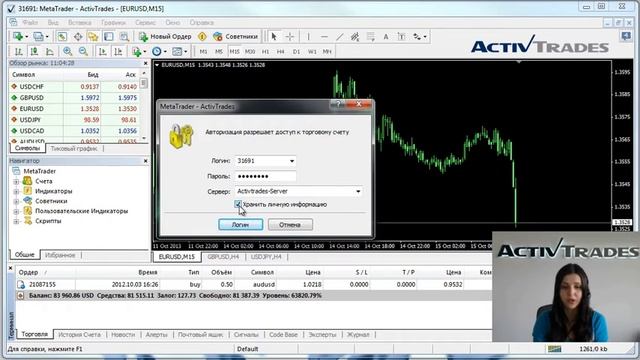Image resolution: width=640 pixels, height=360 pixels.
Task: Select the text label tool
Action: pos(402,37)
